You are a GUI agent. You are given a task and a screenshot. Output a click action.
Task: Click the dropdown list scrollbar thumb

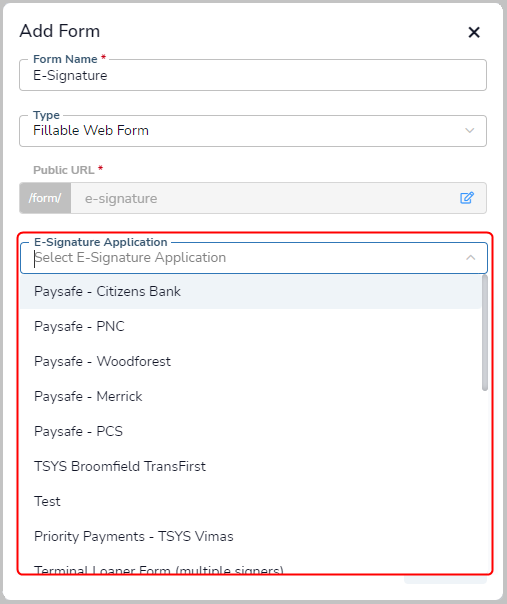(485, 333)
